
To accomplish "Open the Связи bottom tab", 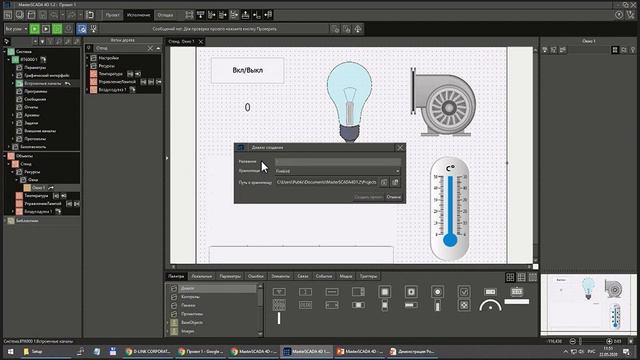I will [x=302, y=276].
